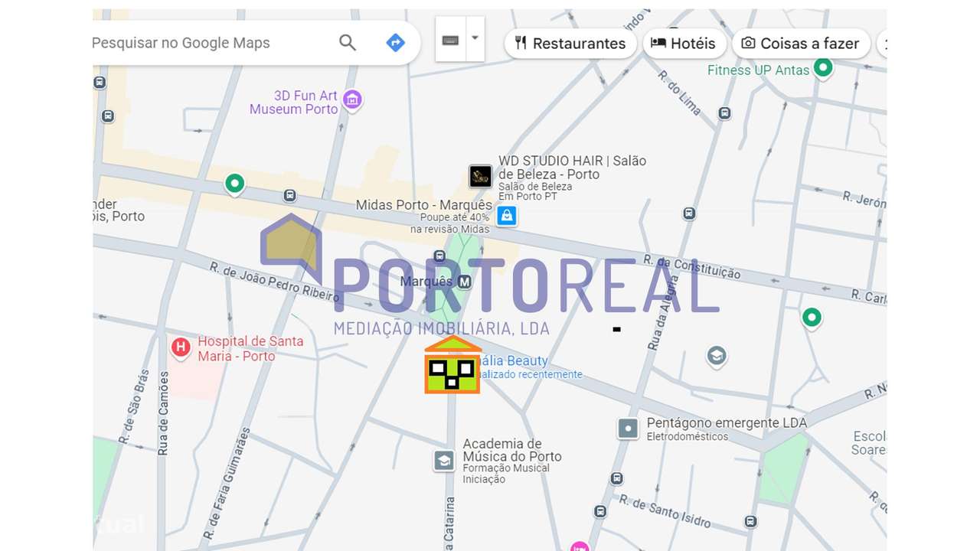Click the bus stop on R. de Santo Isidro's right end

[x=750, y=522]
